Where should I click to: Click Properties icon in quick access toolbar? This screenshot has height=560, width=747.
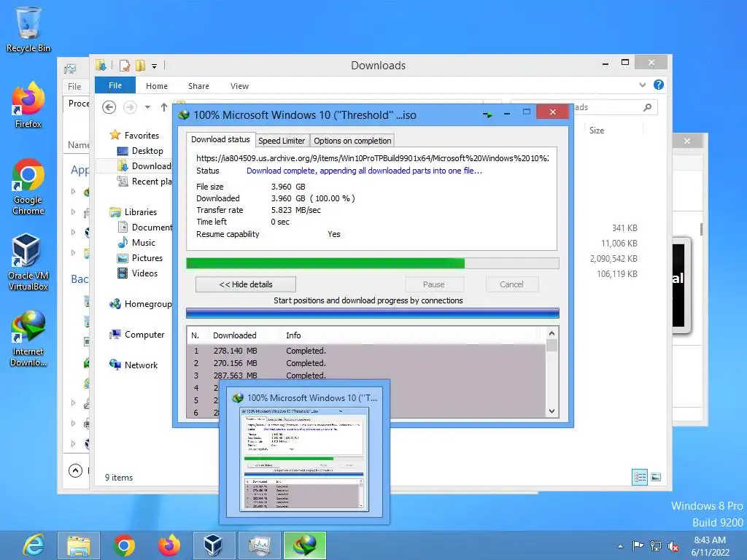(x=125, y=65)
